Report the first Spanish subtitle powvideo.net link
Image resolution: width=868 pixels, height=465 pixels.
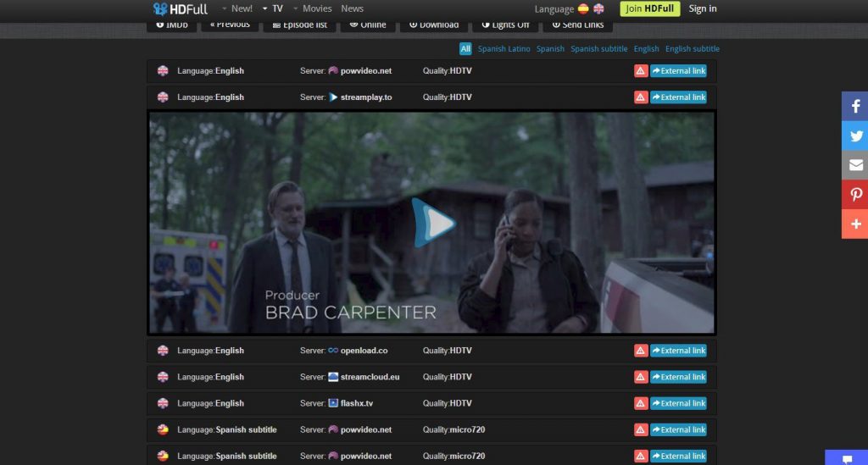641,429
